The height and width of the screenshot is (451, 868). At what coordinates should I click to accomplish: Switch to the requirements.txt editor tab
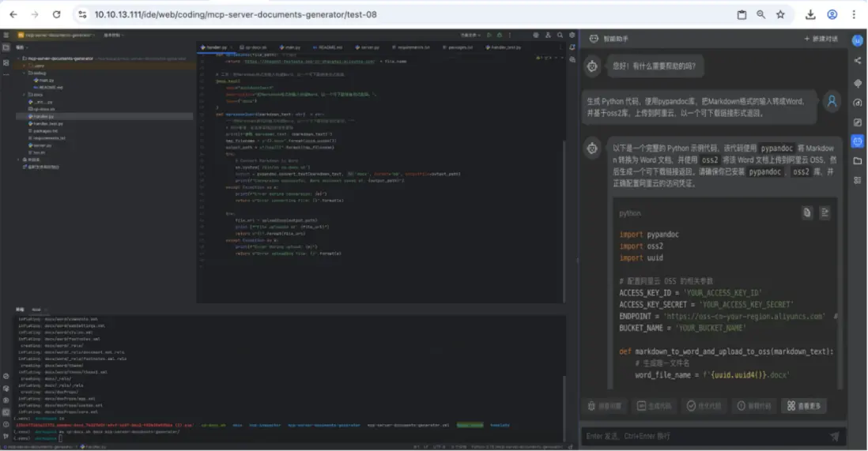(411, 47)
